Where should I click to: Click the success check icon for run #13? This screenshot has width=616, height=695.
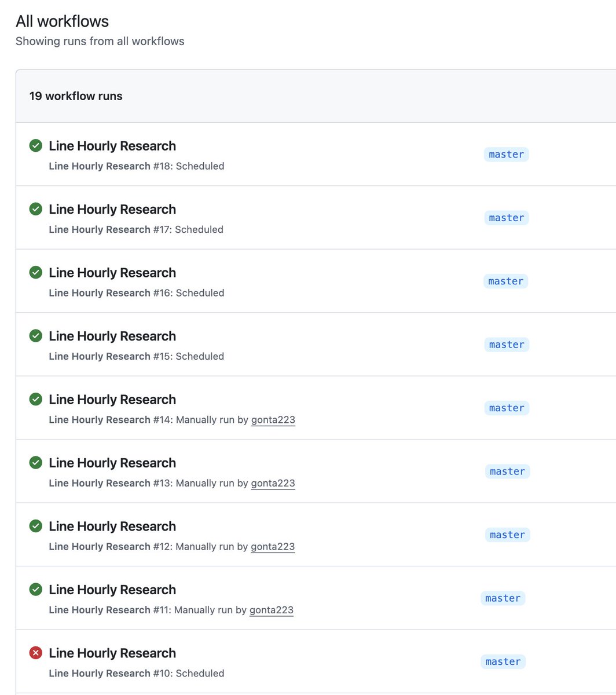pyautogui.click(x=36, y=463)
